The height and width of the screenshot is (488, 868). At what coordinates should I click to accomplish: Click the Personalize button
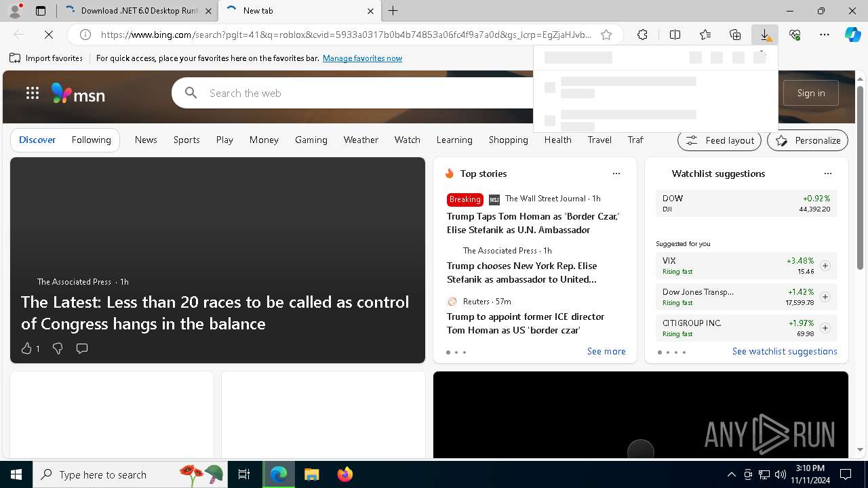point(808,140)
